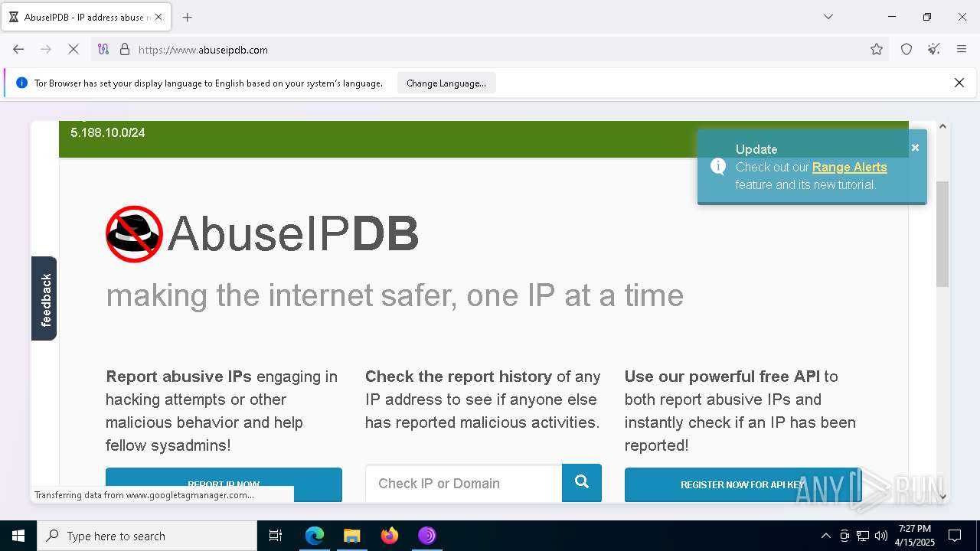Viewport: 980px width, 551px height.
Task: Open the Range Alerts link
Action: coord(849,167)
